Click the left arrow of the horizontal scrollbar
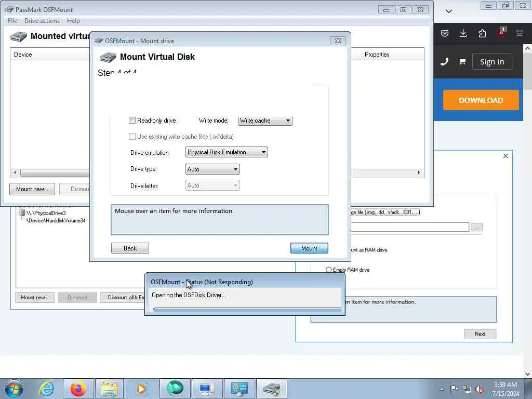The height and width of the screenshot is (399, 532). pos(15,172)
